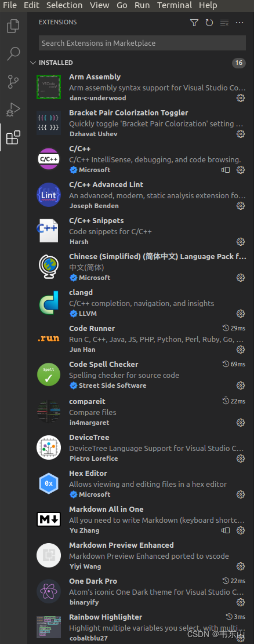Refresh the extensions list
The width and height of the screenshot is (254, 644).
pyautogui.click(x=209, y=23)
